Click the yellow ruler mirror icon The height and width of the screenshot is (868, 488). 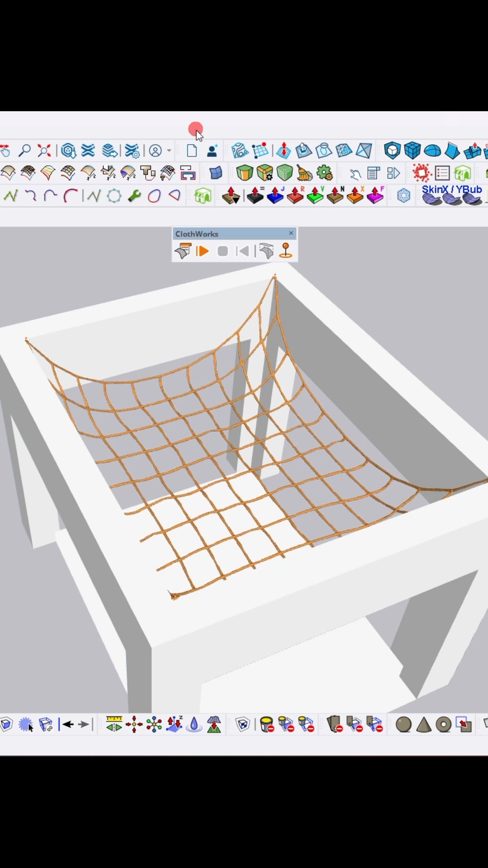click(x=114, y=724)
